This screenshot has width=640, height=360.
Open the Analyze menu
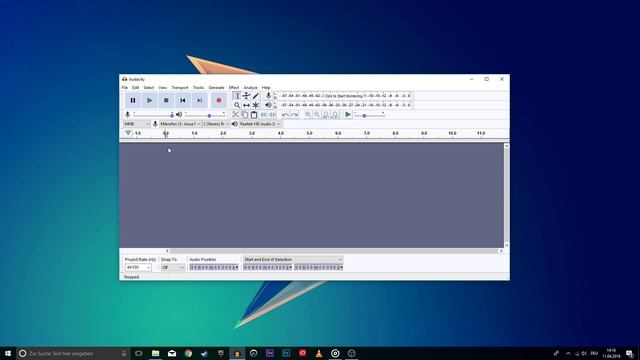(x=250, y=87)
